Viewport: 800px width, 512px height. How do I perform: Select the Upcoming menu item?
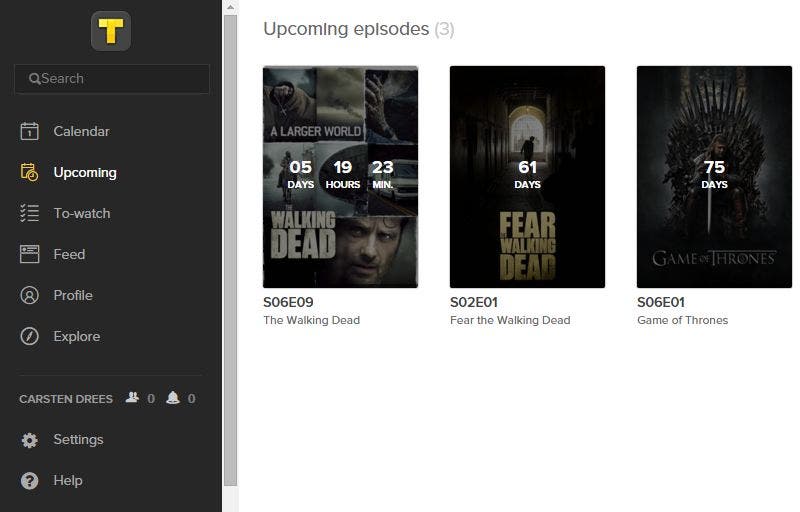(85, 172)
